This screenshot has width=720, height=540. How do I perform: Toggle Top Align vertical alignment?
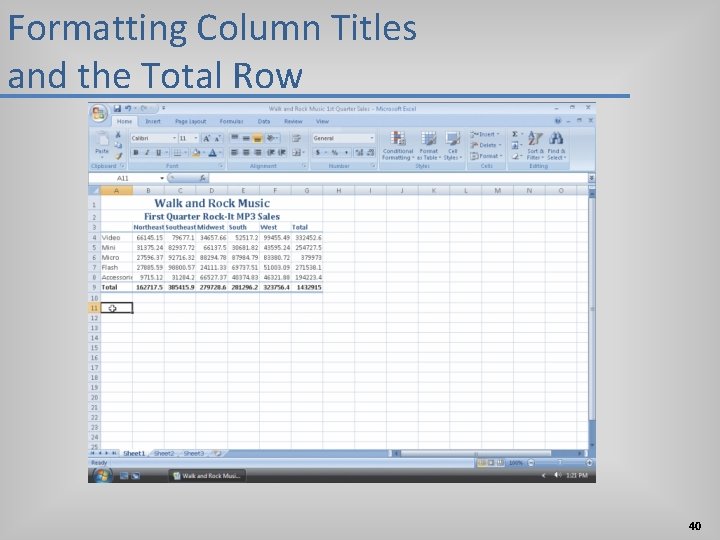(235, 138)
